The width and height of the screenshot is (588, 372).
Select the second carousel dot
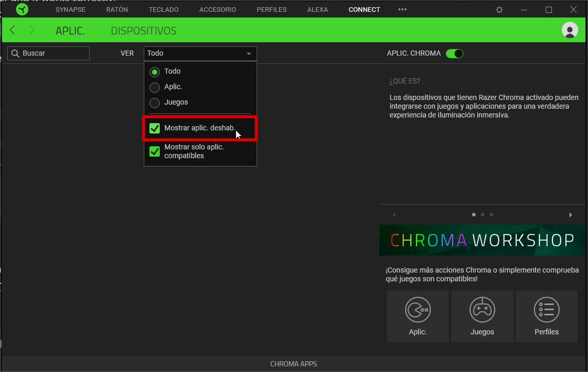483,214
